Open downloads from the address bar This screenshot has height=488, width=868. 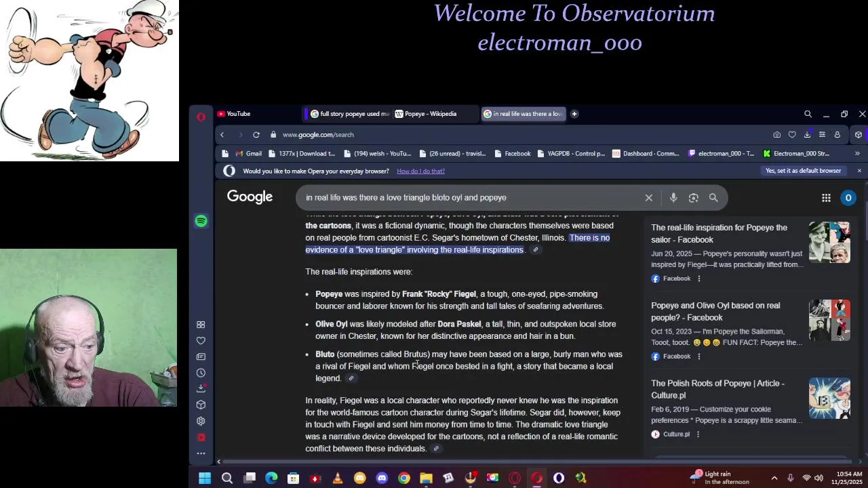(807, 135)
